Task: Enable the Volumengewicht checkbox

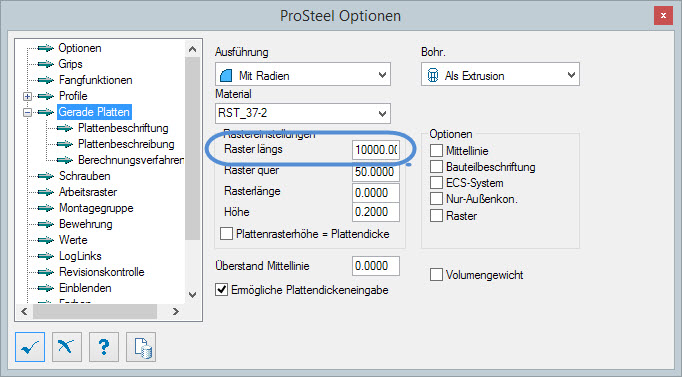Action: [436, 275]
